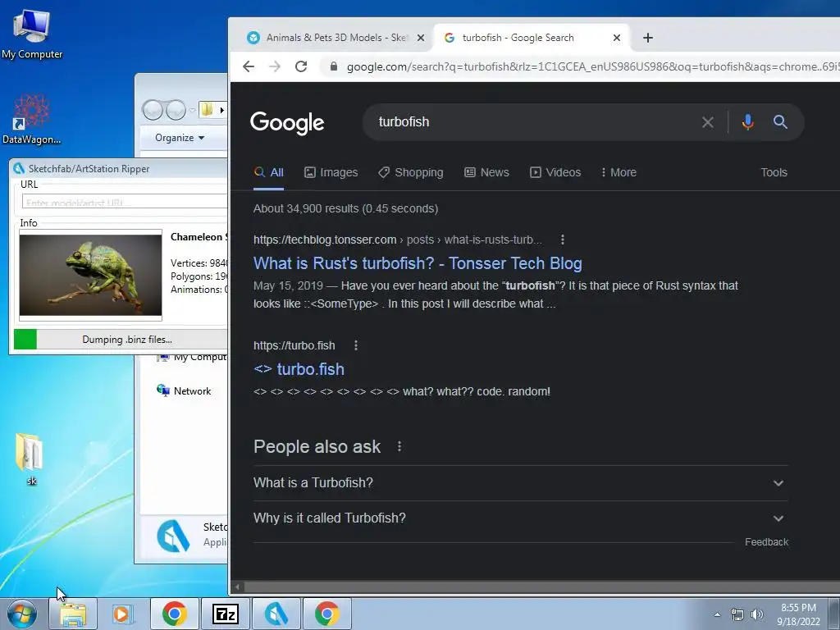Expand Why is it called Turbofish?

[520, 518]
